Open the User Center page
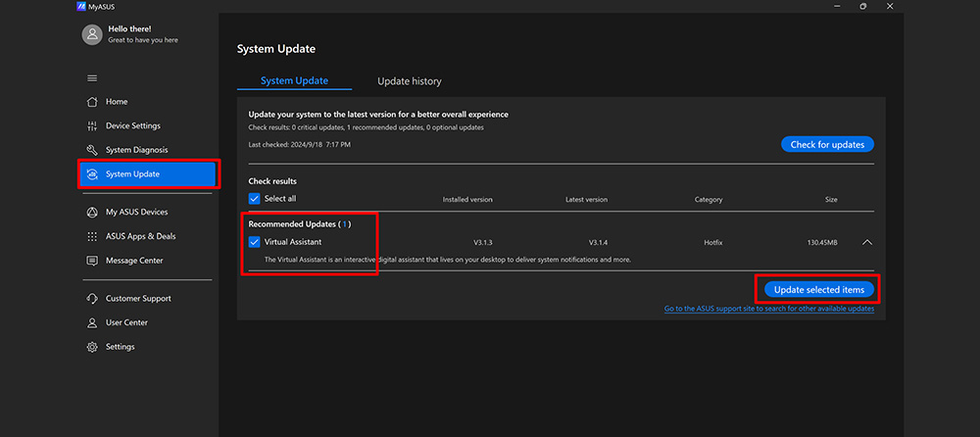 coord(126,322)
